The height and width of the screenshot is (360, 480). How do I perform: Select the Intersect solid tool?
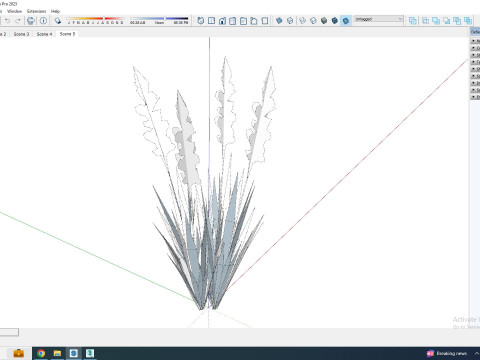pos(426,21)
